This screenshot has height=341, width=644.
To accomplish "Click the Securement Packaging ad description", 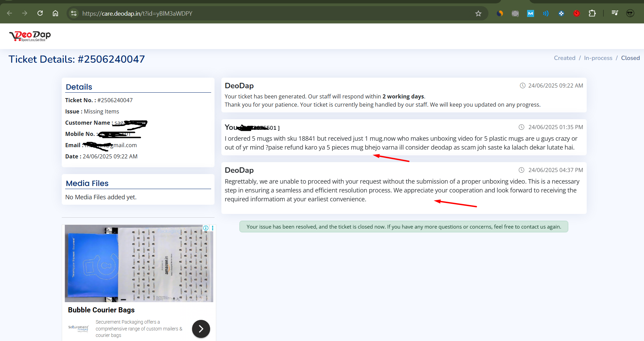I will [x=139, y=328].
